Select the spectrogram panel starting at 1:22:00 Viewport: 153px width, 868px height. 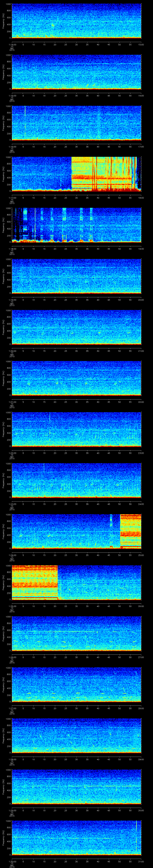[x=76, y=429]
